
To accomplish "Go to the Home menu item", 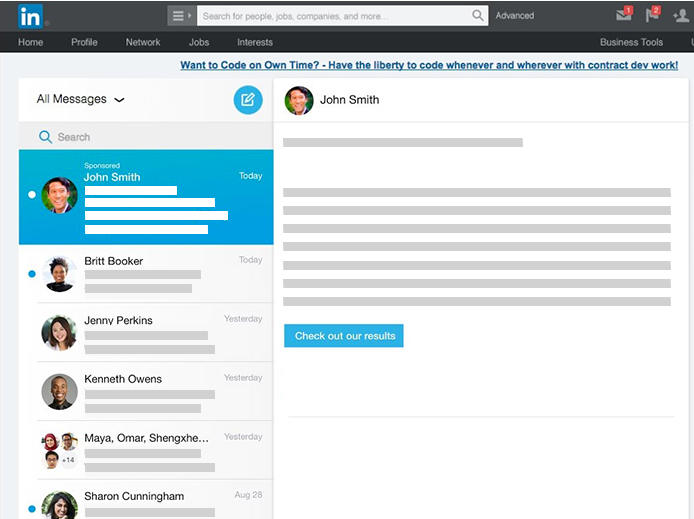I will click(30, 42).
